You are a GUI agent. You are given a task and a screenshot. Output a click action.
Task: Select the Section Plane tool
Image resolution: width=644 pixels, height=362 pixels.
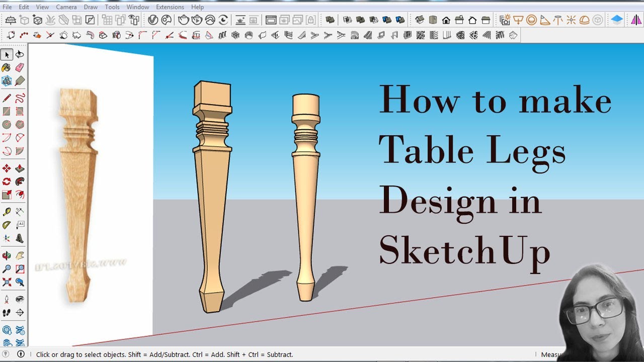tap(20, 312)
